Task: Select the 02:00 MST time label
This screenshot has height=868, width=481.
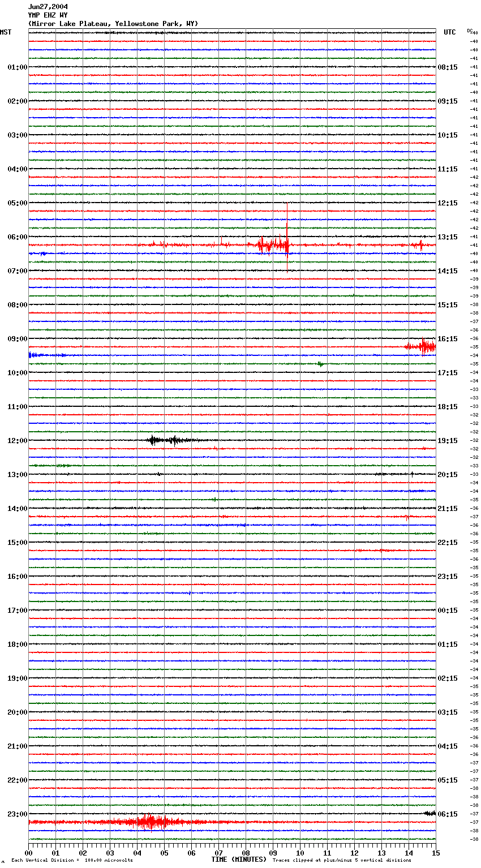Action: point(18,101)
